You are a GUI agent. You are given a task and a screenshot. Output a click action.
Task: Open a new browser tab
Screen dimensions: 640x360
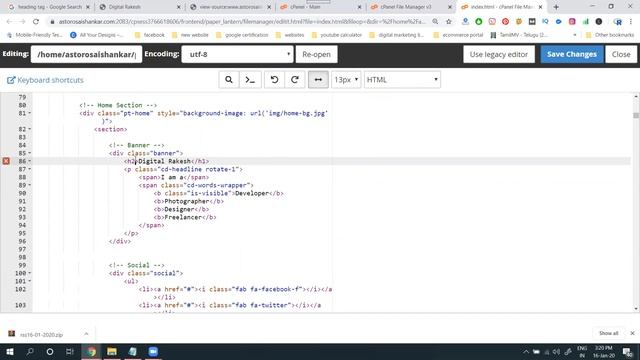pos(556,7)
